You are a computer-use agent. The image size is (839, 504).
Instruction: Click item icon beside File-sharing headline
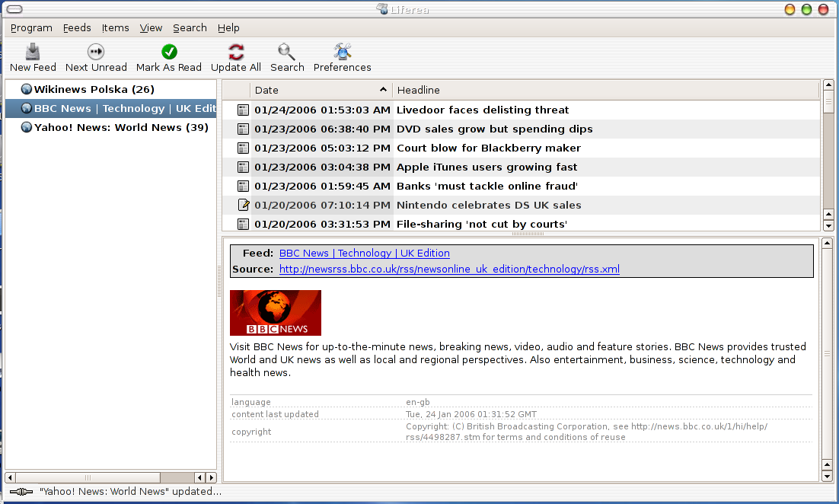pos(243,224)
